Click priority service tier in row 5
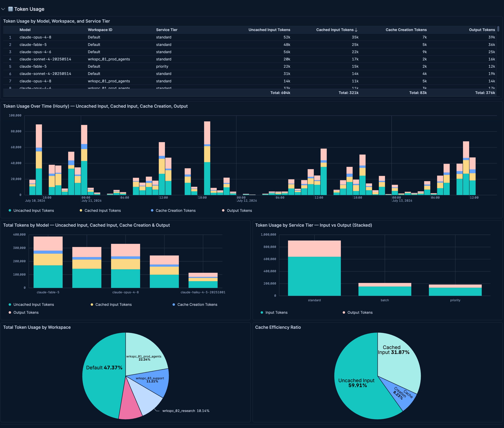Image resolution: width=504 pixels, height=428 pixels. tap(162, 66)
